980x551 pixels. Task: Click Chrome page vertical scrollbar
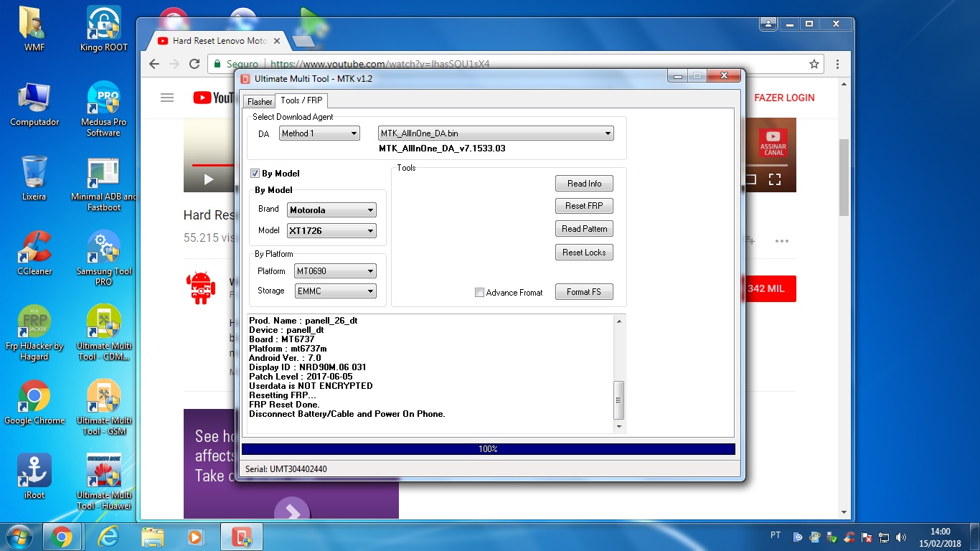point(844,177)
